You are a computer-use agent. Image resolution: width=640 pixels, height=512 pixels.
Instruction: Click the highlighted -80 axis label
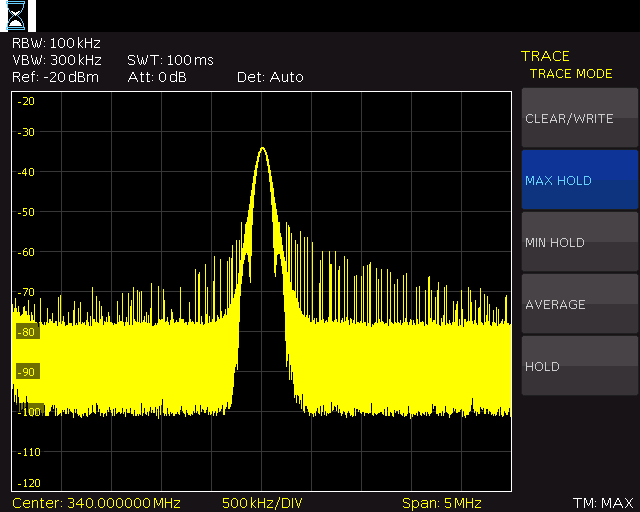(28, 332)
